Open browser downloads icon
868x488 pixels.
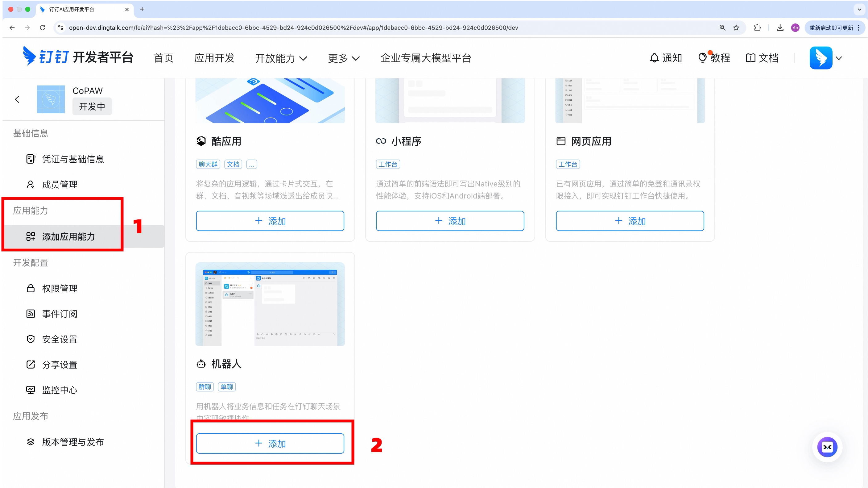click(x=780, y=28)
